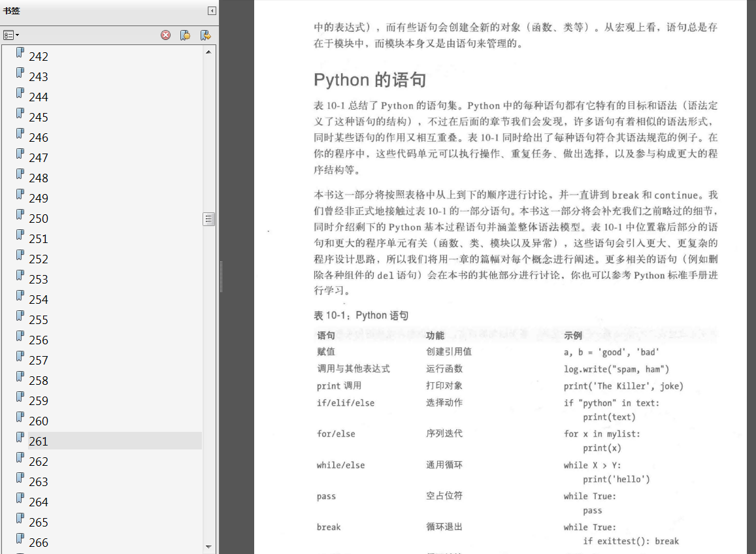This screenshot has width=756, height=554.
Task: Click the bookmark icon beside 266
Action: click(20, 538)
